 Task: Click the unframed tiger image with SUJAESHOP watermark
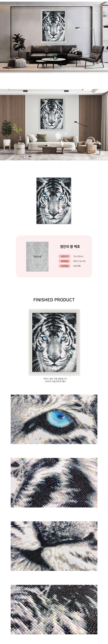(54, 201)
